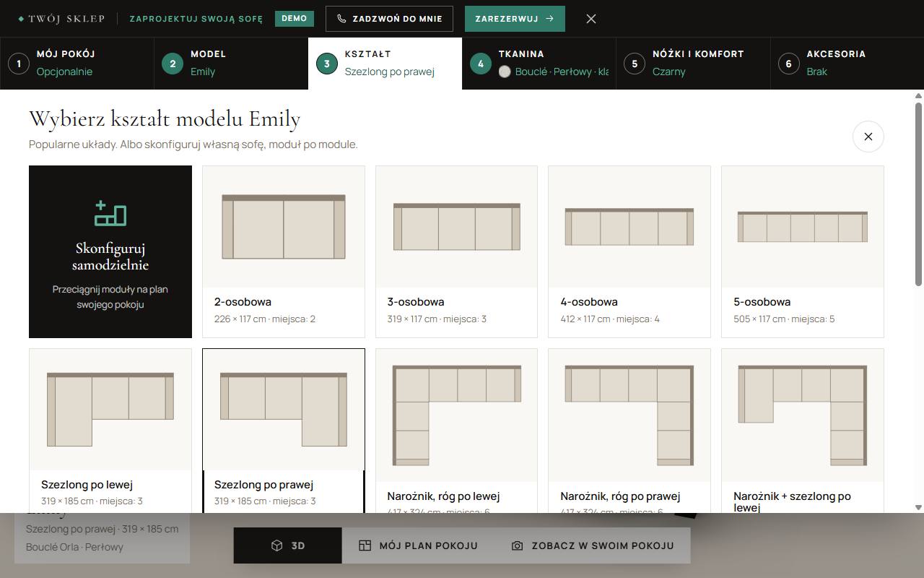Click the phone icon in Zadzwoń do mnie
Screen dimensions: 924x578
[341, 19]
